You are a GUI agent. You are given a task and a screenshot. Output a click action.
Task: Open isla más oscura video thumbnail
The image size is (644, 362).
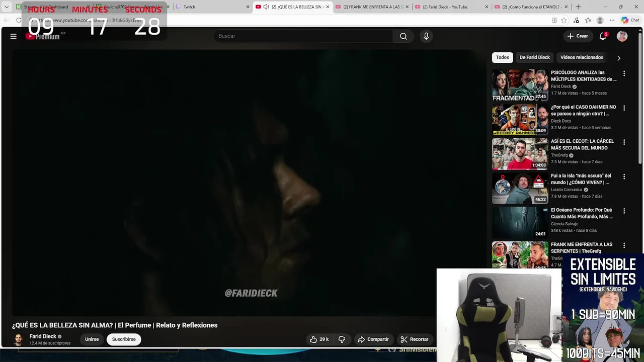click(520, 188)
